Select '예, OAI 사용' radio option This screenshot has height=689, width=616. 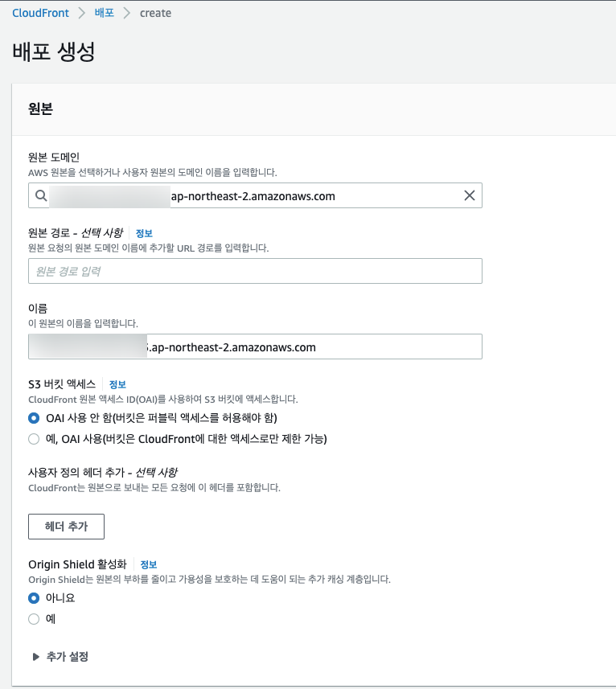click(x=34, y=439)
